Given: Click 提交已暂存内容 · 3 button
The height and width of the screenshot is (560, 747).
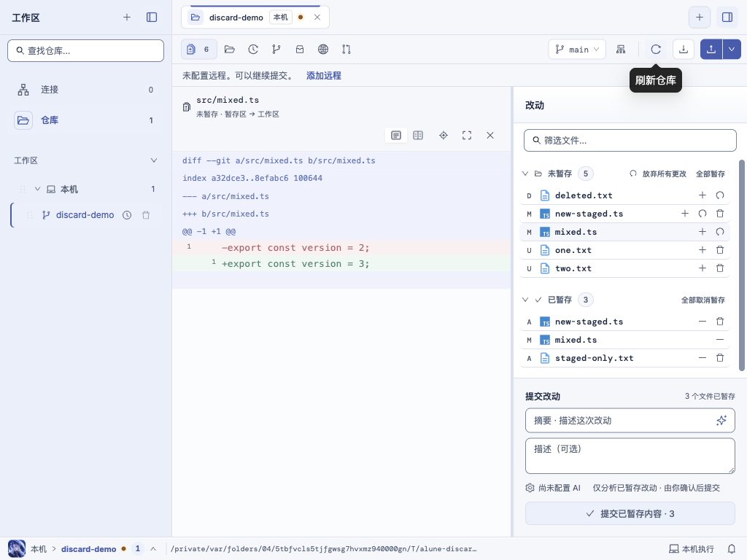Looking at the screenshot, I should (x=630, y=513).
